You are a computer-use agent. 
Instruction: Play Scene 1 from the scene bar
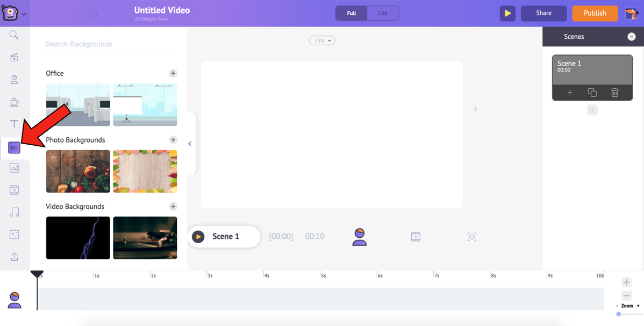[x=198, y=237]
